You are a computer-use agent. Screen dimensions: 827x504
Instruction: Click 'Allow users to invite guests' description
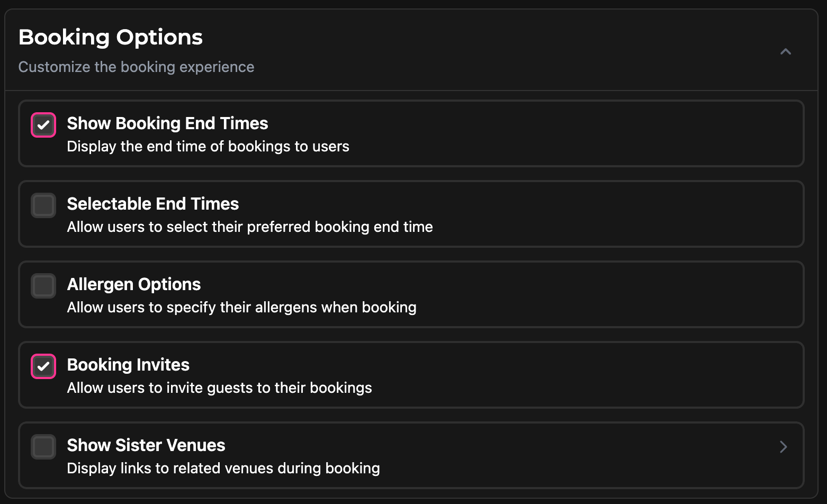219,388
